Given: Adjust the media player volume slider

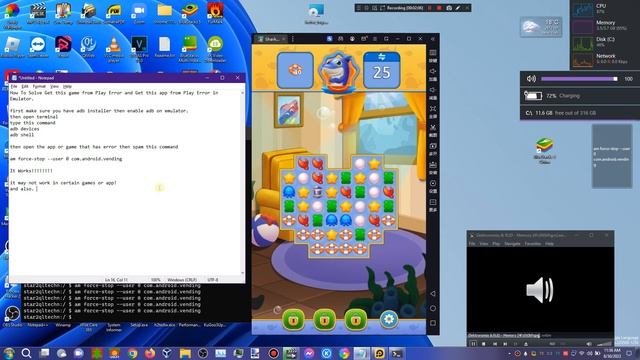Looking at the screenshot, I should [603, 344].
